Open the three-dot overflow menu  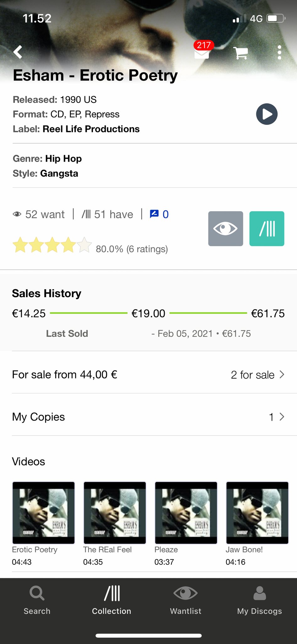[x=279, y=53]
